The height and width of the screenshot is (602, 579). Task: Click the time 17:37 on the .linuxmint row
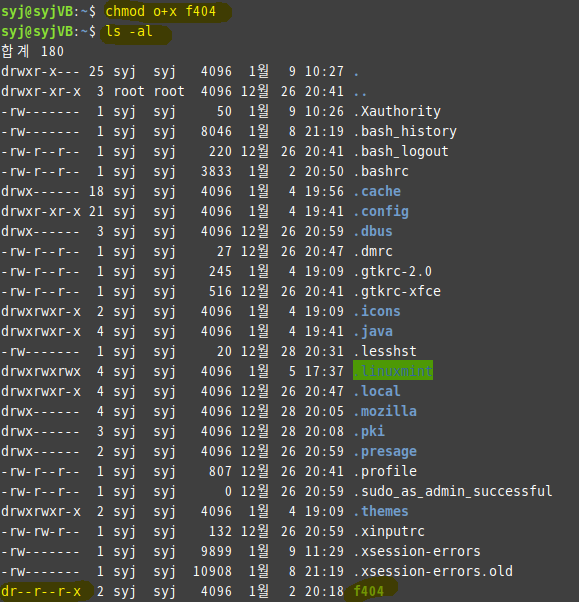(x=324, y=371)
